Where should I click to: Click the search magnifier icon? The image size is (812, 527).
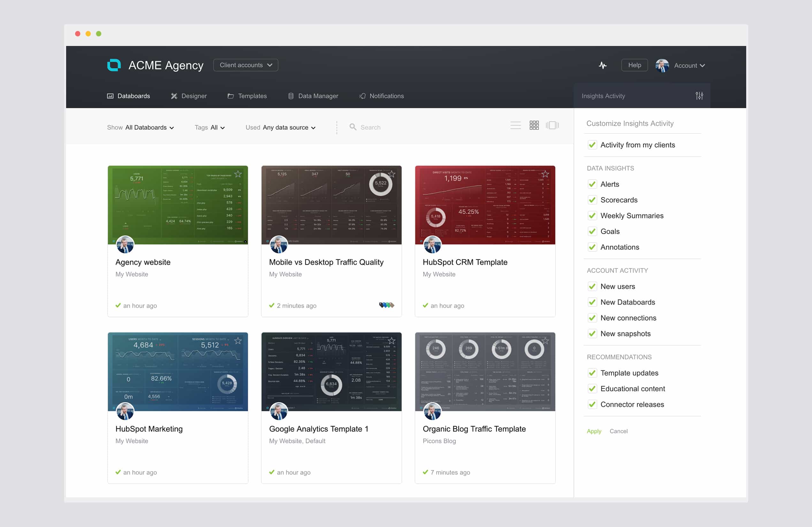[x=353, y=127]
